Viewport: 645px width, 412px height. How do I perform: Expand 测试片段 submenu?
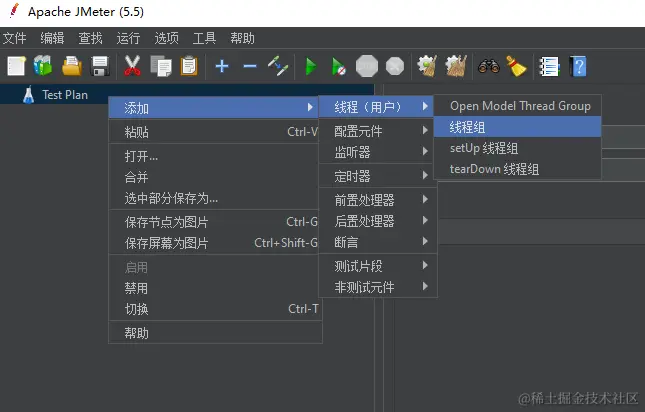(x=376, y=266)
